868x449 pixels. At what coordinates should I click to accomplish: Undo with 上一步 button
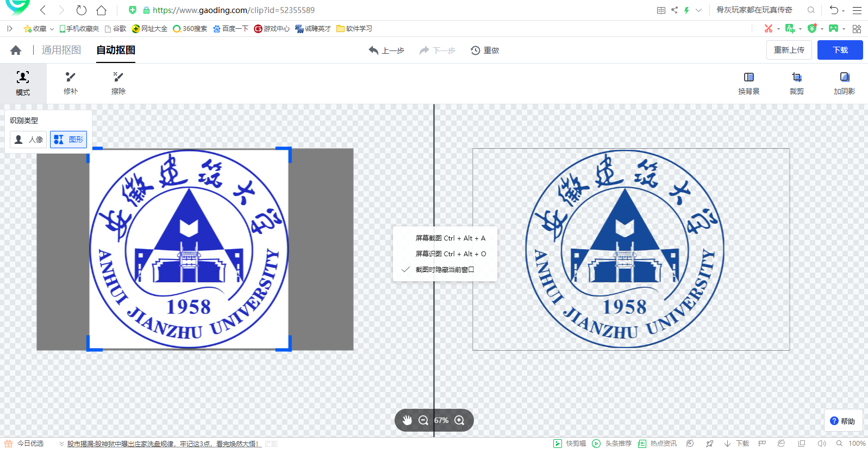[x=386, y=50]
